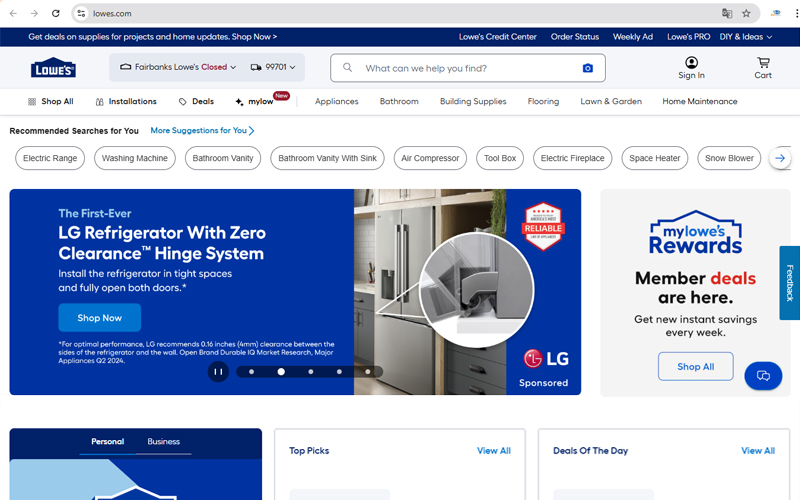Open More Suggestions for You

pyautogui.click(x=203, y=131)
